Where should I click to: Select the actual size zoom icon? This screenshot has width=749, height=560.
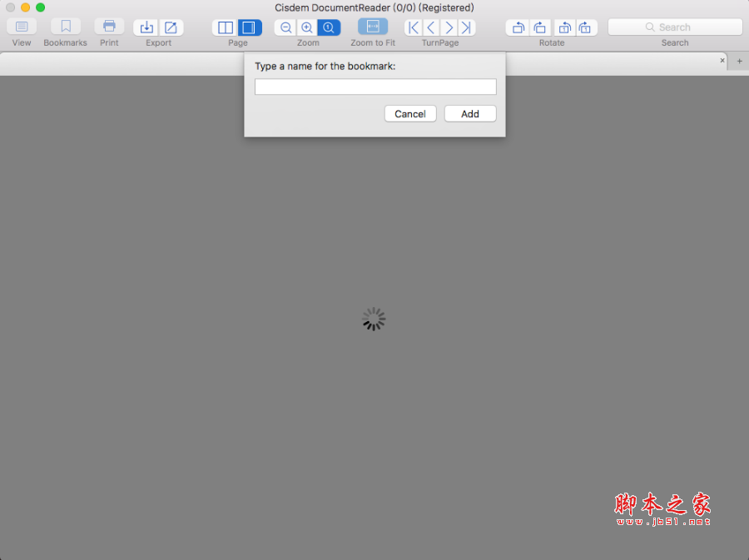[x=329, y=27]
